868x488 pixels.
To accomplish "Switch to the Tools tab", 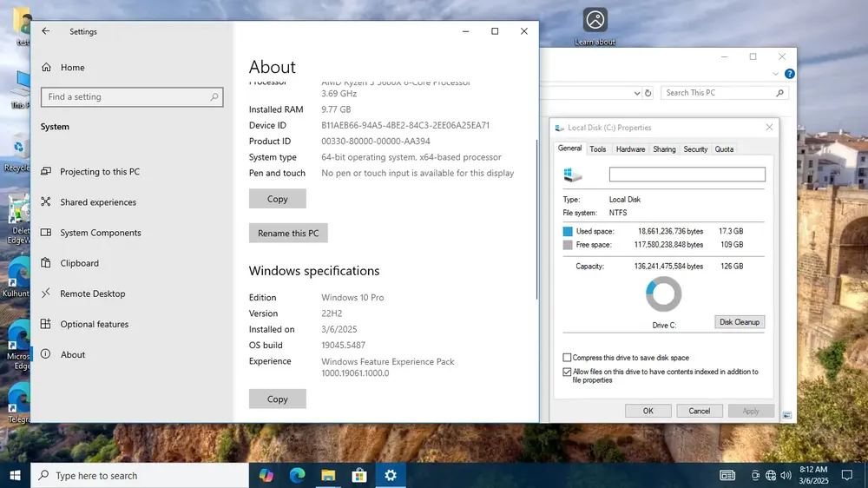I will coord(597,149).
